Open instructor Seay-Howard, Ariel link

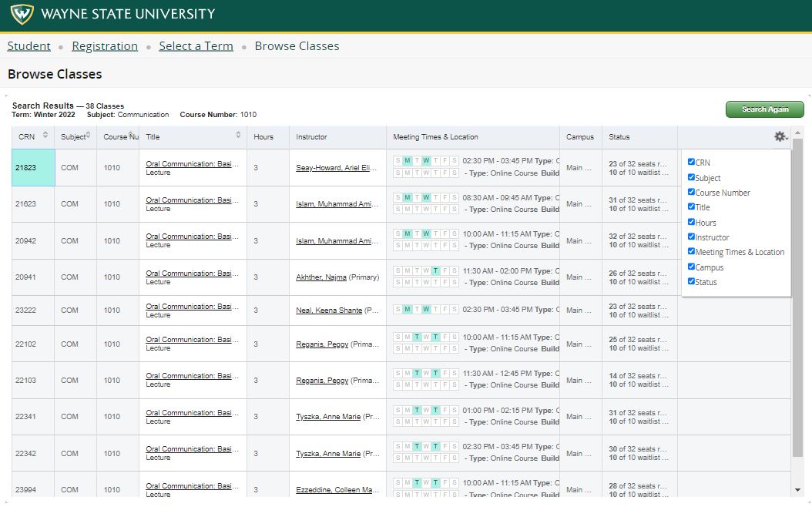[x=336, y=168]
